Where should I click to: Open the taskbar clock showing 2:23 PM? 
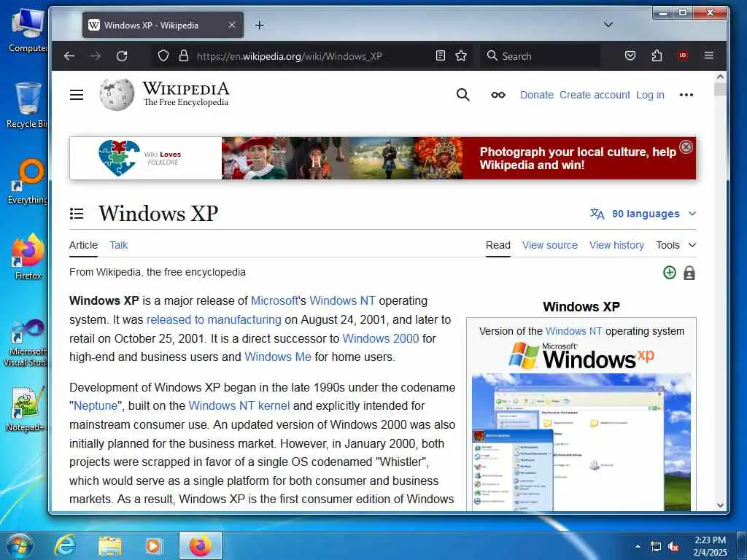pyautogui.click(x=710, y=546)
